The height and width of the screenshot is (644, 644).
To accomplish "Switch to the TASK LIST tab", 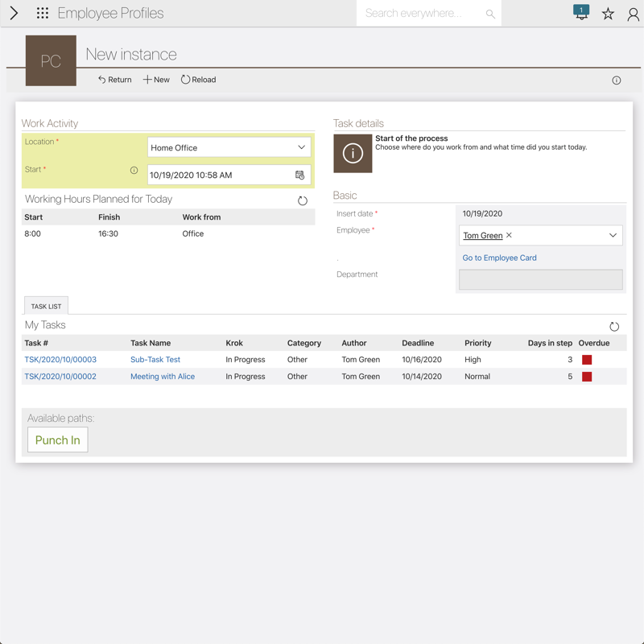I will pyautogui.click(x=46, y=306).
